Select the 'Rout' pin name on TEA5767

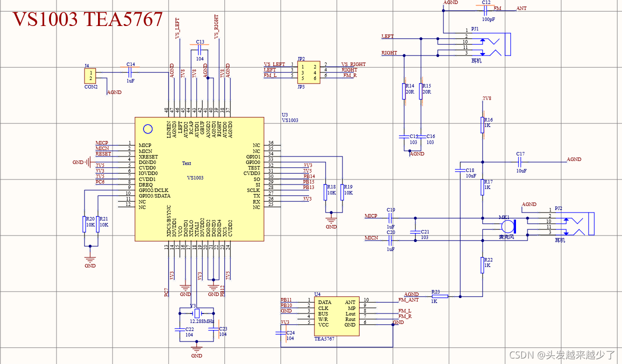pyautogui.click(x=350, y=319)
